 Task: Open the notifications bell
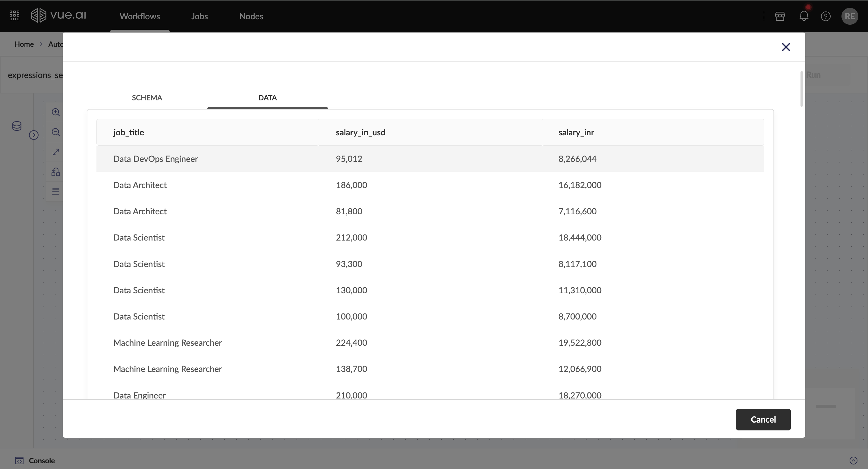(x=804, y=16)
